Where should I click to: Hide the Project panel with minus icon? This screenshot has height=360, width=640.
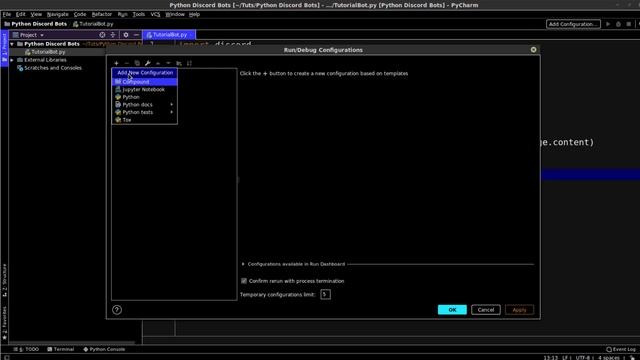136,35
